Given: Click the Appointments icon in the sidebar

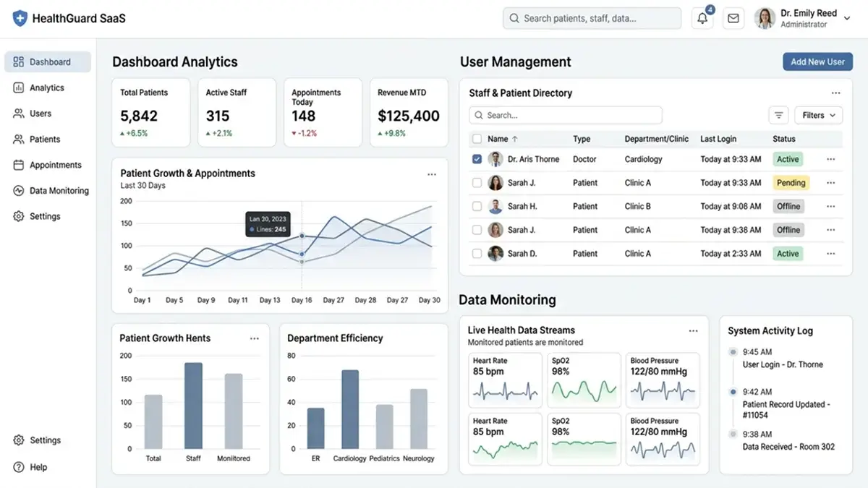Looking at the screenshot, I should point(17,165).
